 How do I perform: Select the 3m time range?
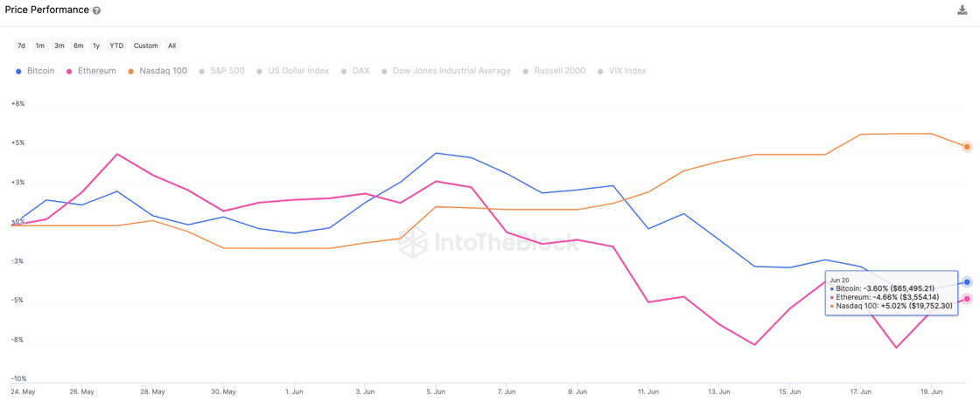coord(59,45)
